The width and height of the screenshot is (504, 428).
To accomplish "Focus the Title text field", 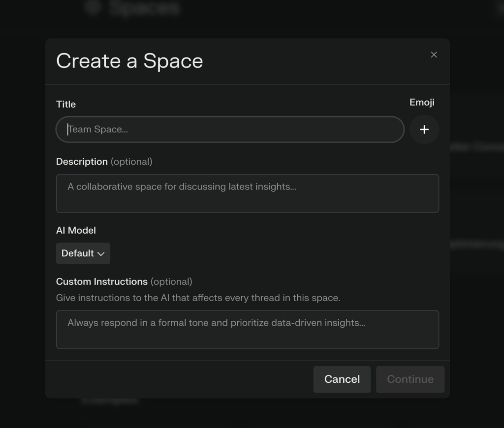I will coord(230,129).
